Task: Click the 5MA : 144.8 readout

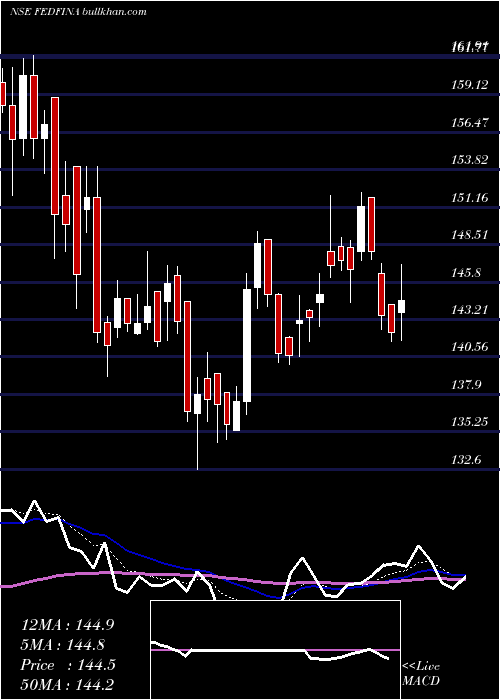Action: click(x=63, y=645)
